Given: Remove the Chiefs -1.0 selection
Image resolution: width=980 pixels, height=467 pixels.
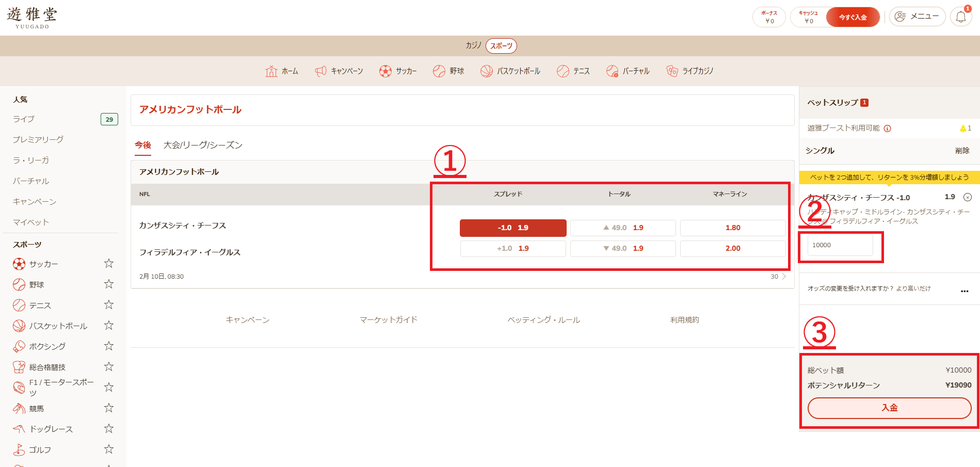Looking at the screenshot, I should pos(968,197).
